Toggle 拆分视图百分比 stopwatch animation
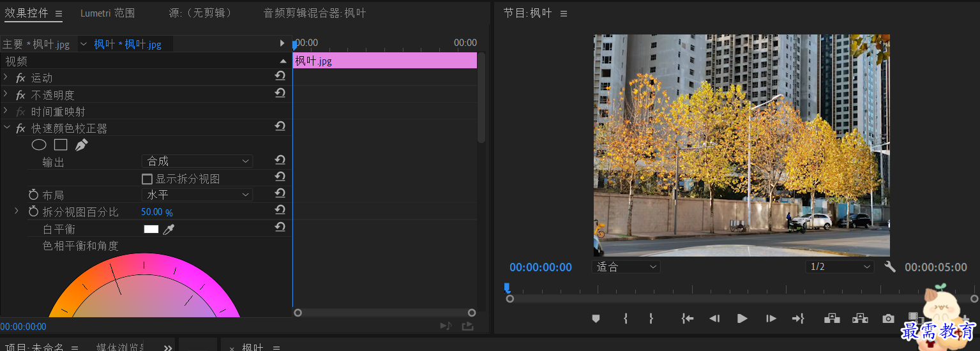This screenshot has width=980, height=351. [x=34, y=211]
